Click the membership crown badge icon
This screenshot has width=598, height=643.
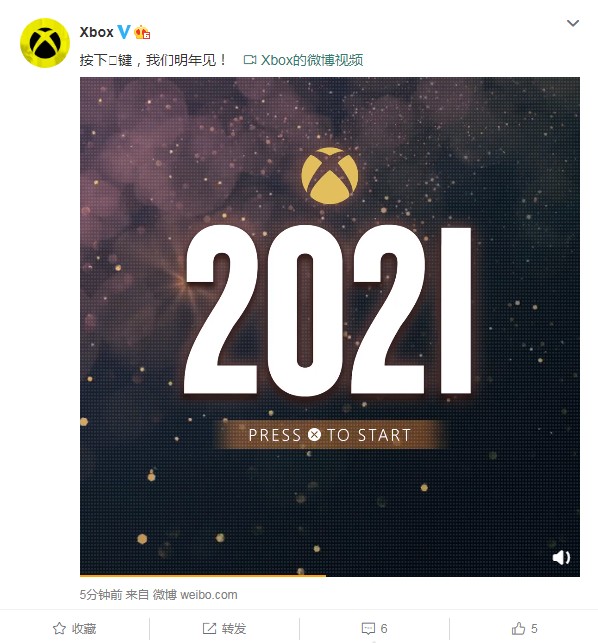(142, 32)
